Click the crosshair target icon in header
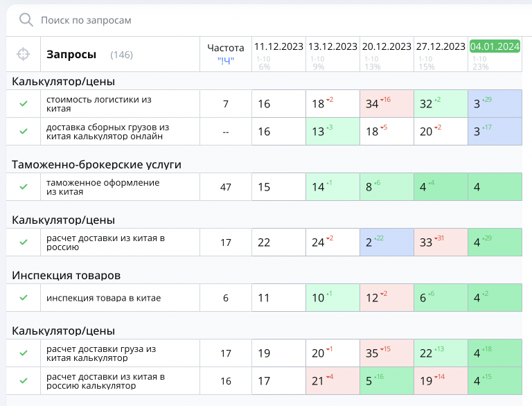532x406 pixels. click(24, 54)
